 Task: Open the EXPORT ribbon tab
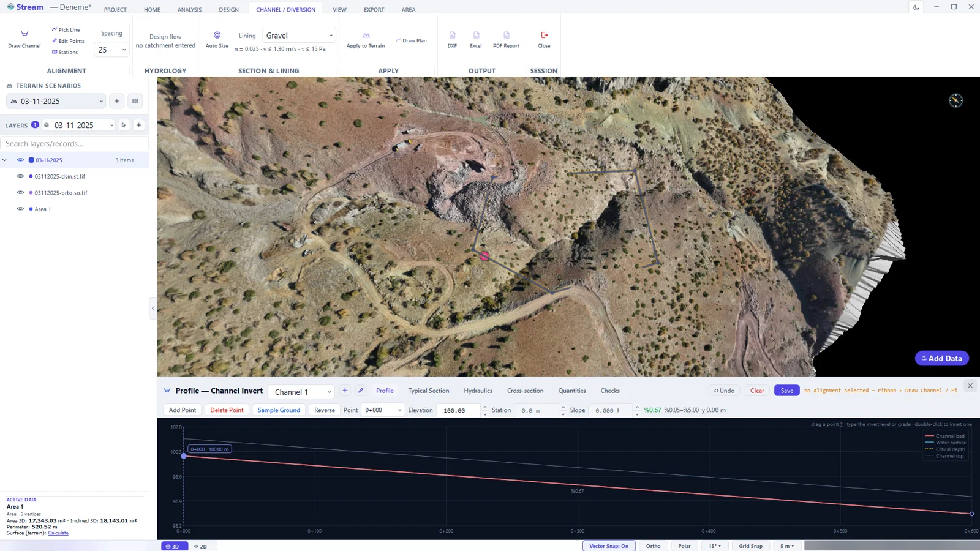[374, 10]
